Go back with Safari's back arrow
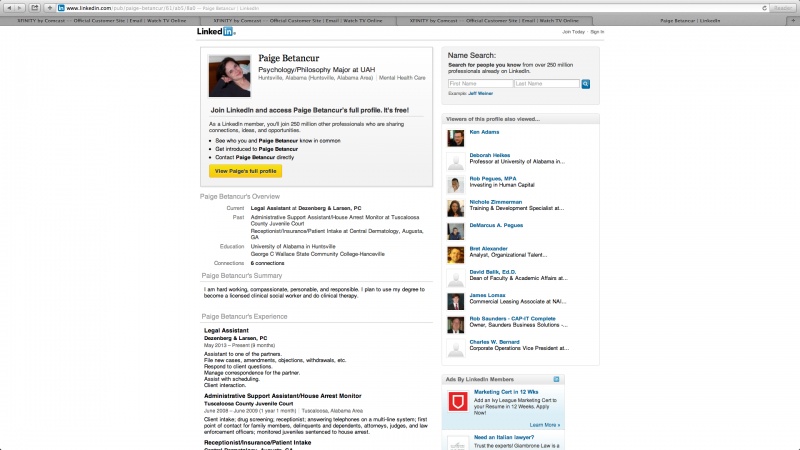The width and height of the screenshot is (800, 450). (9, 8)
